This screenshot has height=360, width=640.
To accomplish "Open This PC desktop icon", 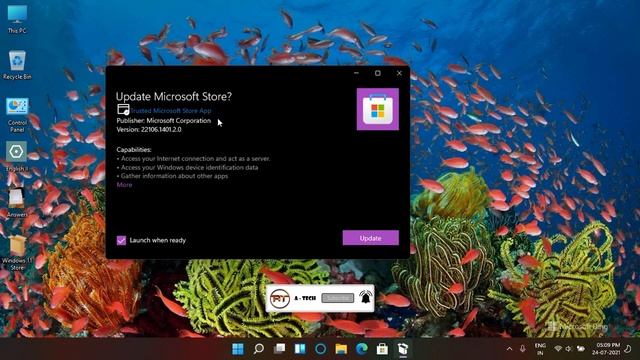I will click(x=17, y=19).
